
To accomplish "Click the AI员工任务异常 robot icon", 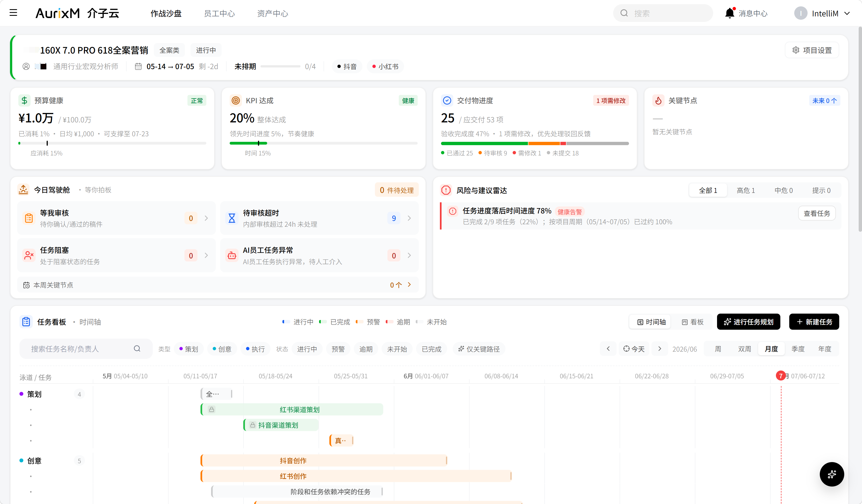I will 232,255.
